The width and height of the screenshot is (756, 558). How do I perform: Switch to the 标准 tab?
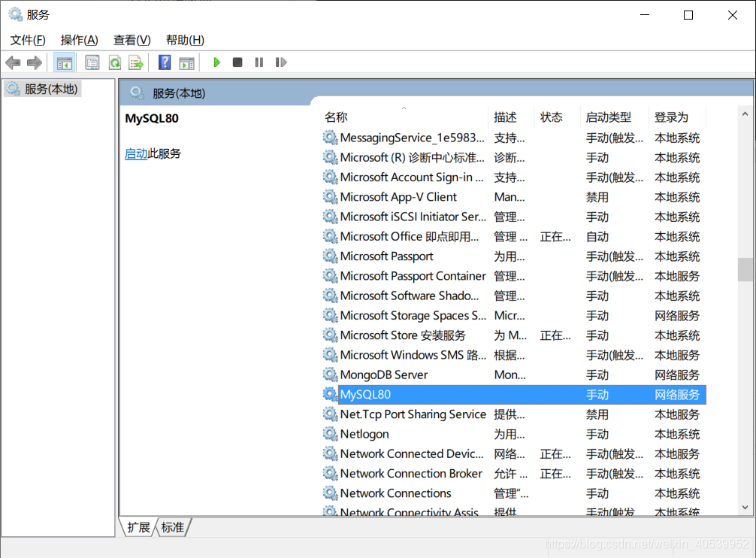(x=172, y=527)
